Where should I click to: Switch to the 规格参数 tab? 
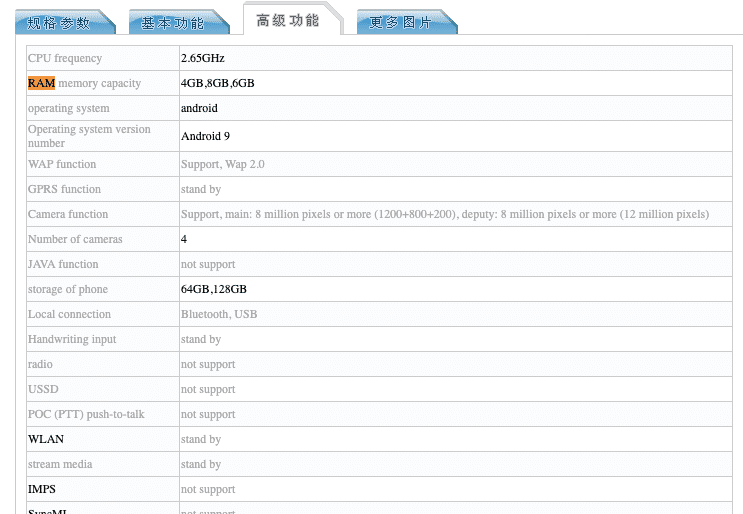pyautogui.click(x=65, y=22)
